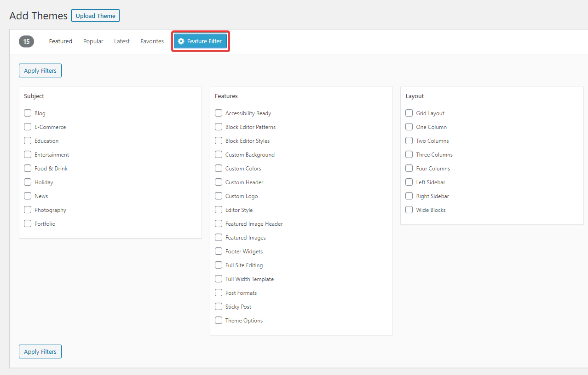Click the top Apply Filters button
Screen dimensions: 588x375
(x=40, y=70)
